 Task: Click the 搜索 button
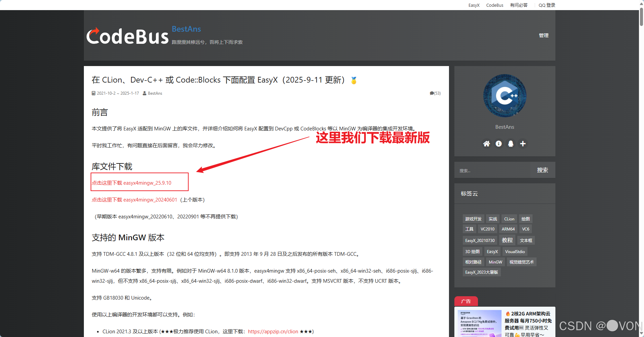coord(542,170)
